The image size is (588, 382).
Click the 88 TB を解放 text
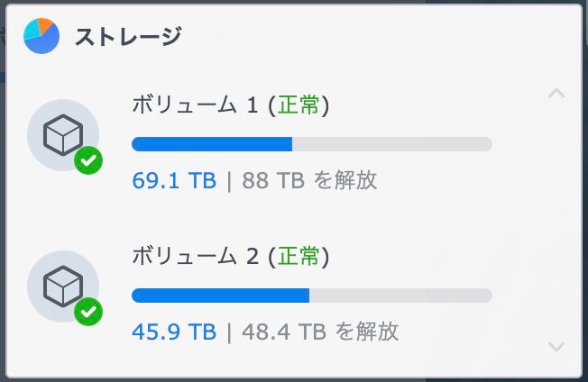pyautogui.click(x=309, y=180)
